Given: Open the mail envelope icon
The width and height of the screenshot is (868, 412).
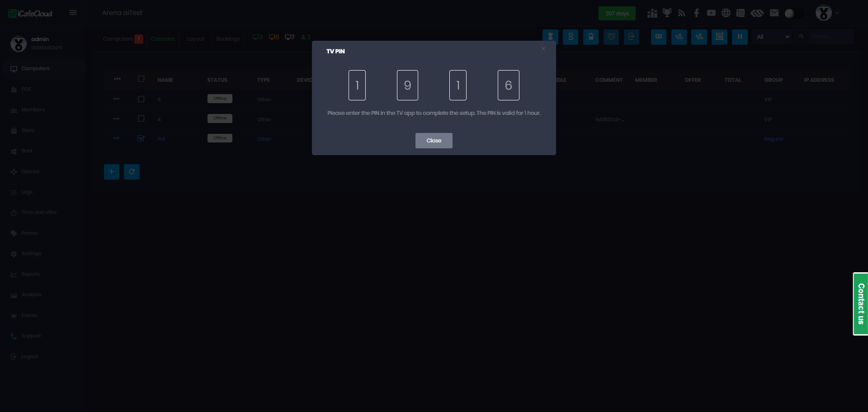Looking at the screenshot, I should pyautogui.click(x=774, y=13).
